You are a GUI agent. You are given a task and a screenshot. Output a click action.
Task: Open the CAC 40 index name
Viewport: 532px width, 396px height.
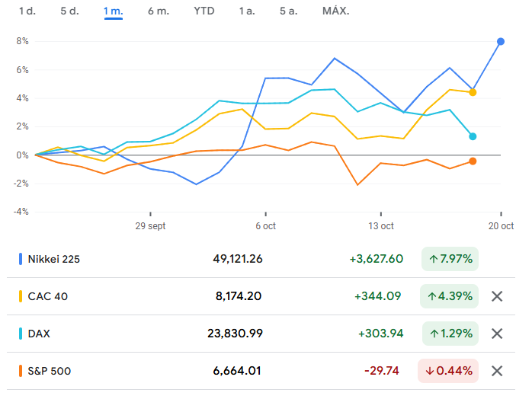[x=46, y=296]
